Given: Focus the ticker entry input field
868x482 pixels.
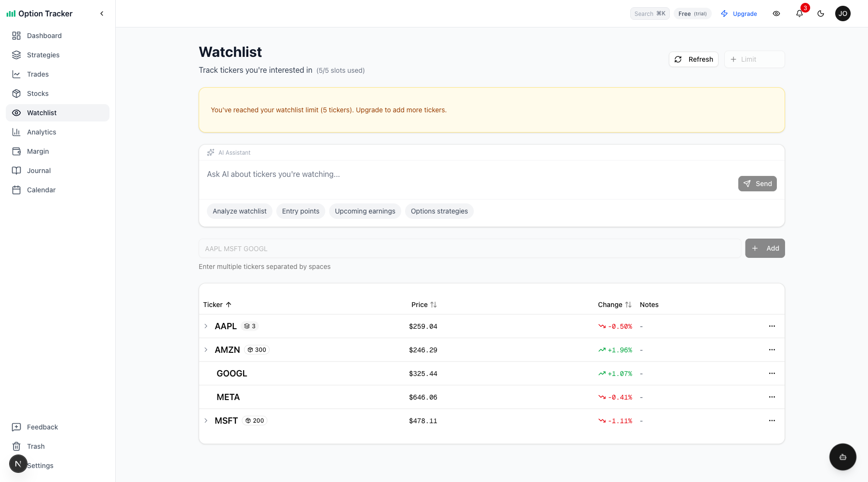Looking at the screenshot, I should (470, 249).
